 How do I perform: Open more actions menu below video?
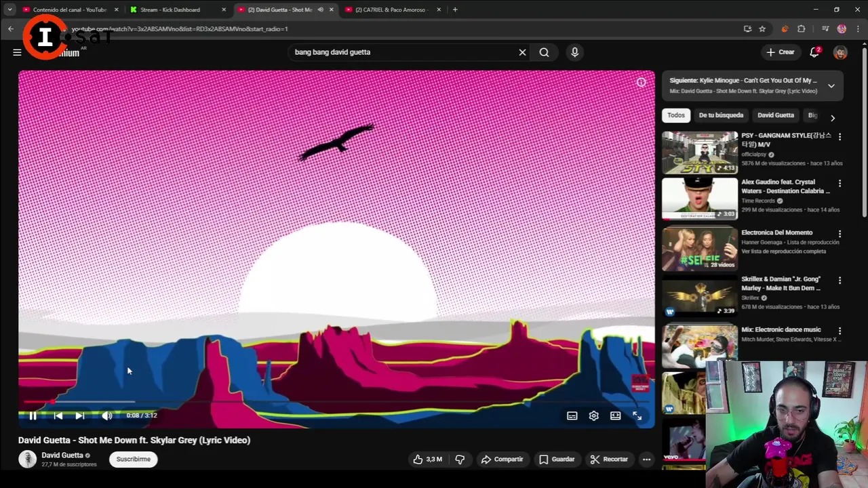point(646,460)
